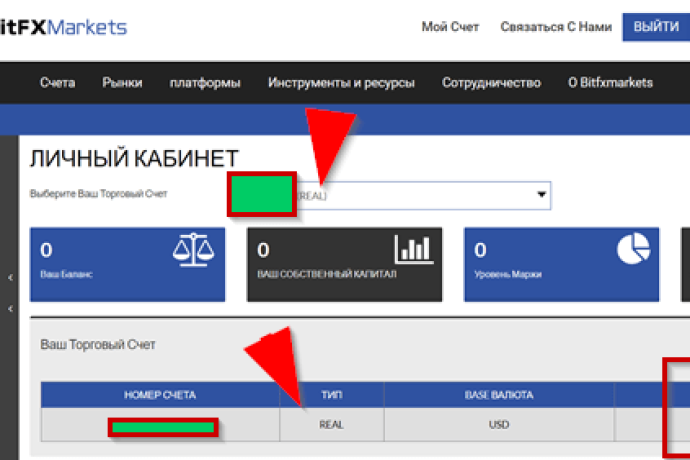Image resolution: width=690 pixels, height=460 pixels.
Task: Open the Сотрудничество menu
Action: (491, 83)
